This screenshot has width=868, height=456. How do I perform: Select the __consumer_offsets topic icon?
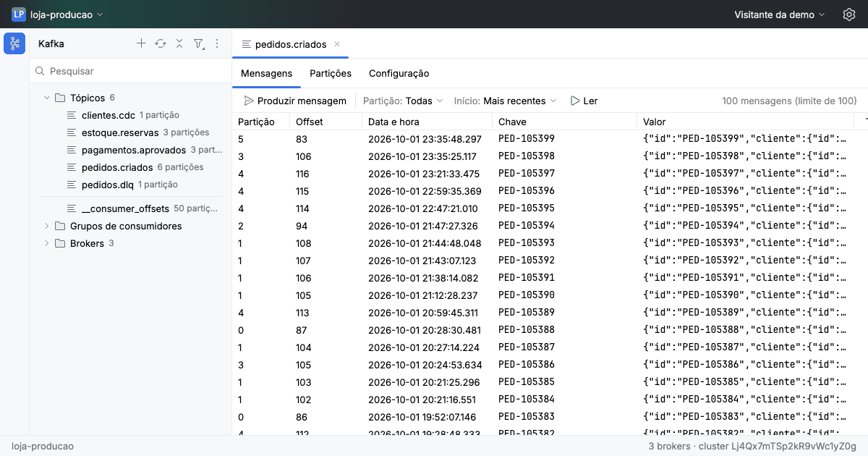[x=72, y=208]
